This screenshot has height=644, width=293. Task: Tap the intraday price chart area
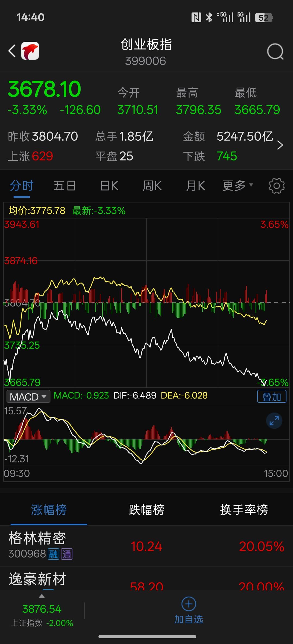click(146, 303)
